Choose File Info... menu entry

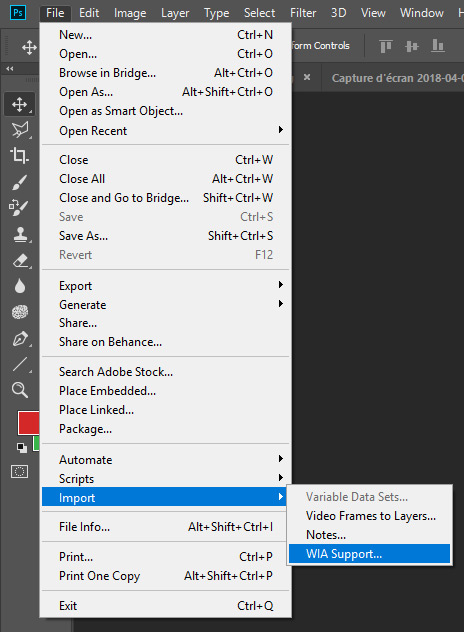tap(165, 527)
